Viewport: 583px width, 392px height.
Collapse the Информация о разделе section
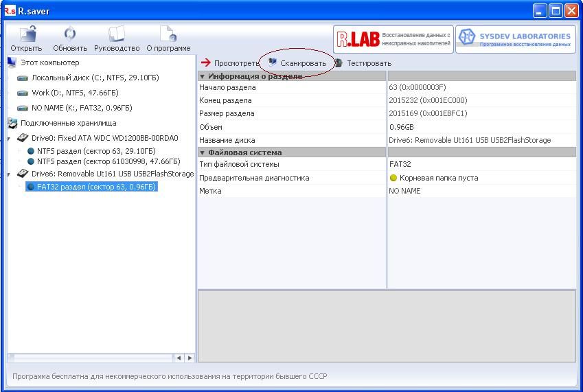(x=203, y=76)
